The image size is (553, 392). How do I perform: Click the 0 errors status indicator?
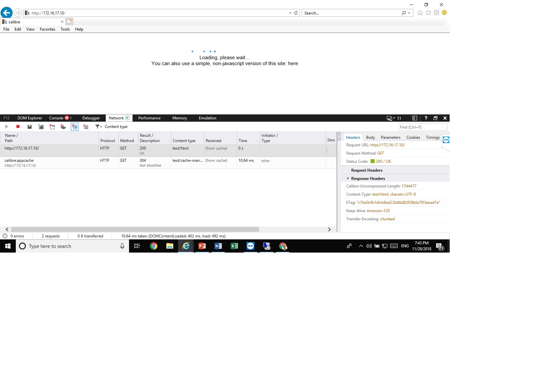[14, 236]
